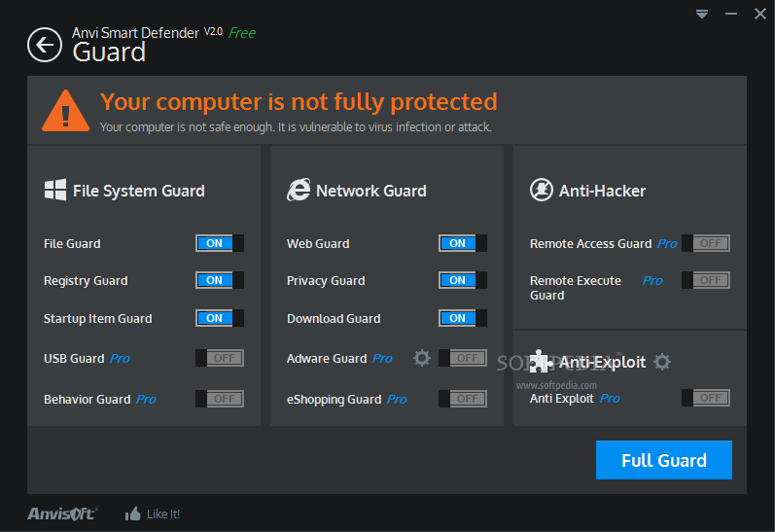Click the Anti-Exploit heading text
This screenshot has width=775, height=532.
[602, 362]
